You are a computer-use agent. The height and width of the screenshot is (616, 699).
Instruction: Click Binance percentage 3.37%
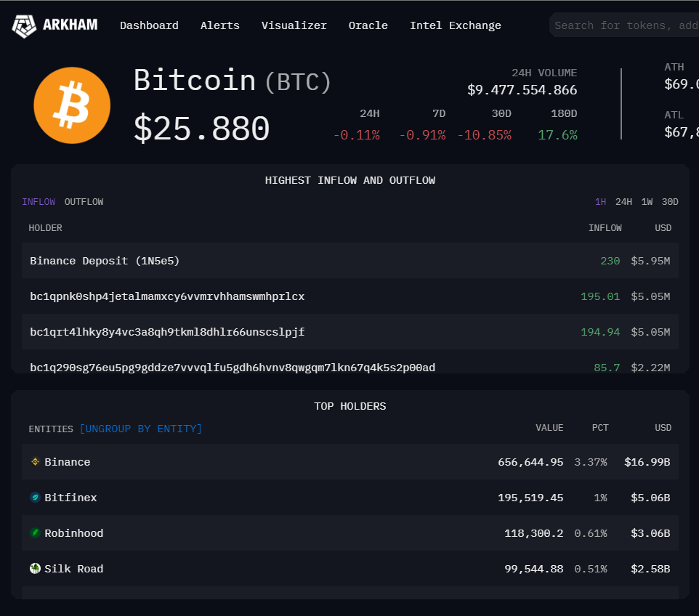[591, 462]
